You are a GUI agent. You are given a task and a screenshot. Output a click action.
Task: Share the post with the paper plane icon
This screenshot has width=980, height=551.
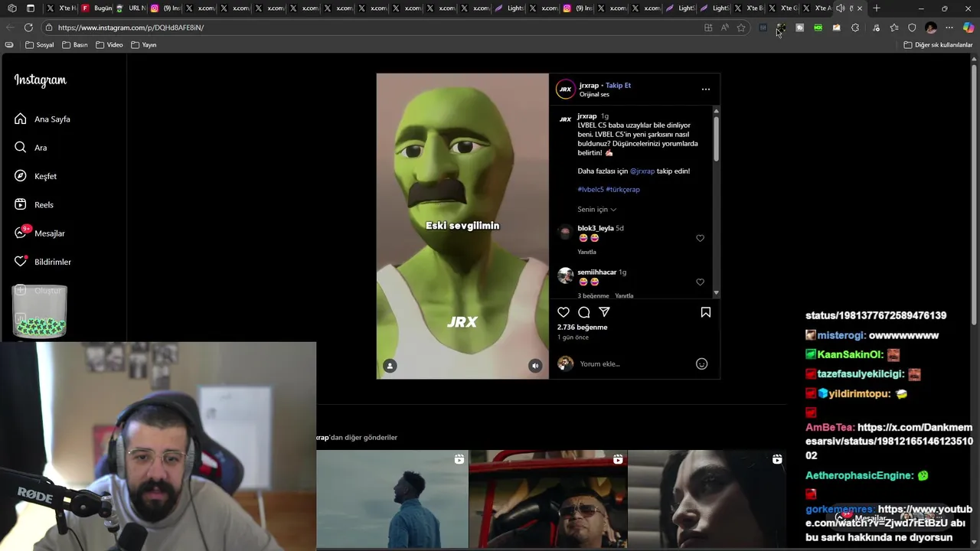[604, 312]
